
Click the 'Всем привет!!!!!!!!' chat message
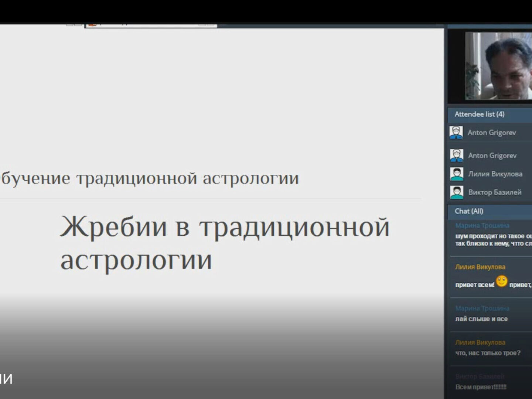coord(481,387)
